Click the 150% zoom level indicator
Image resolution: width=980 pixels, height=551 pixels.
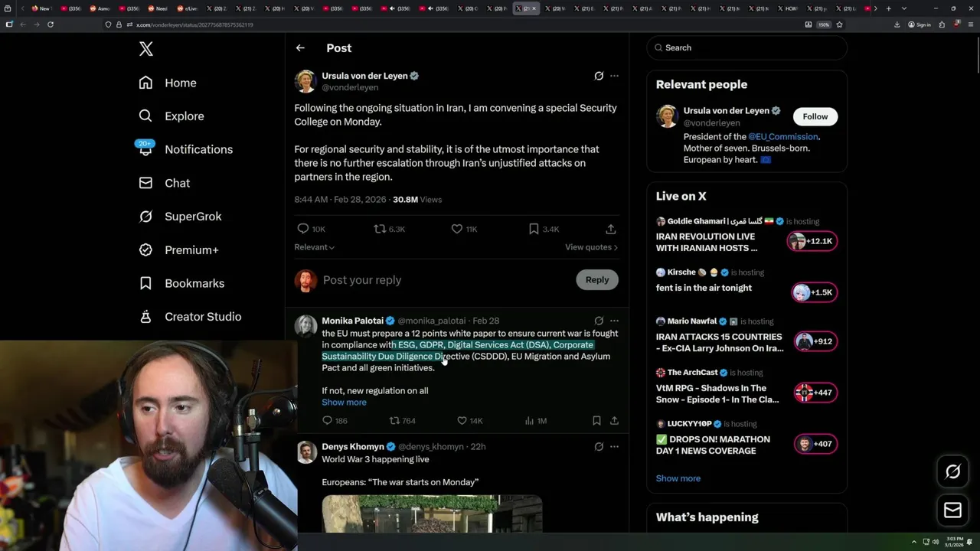(x=824, y=24)
